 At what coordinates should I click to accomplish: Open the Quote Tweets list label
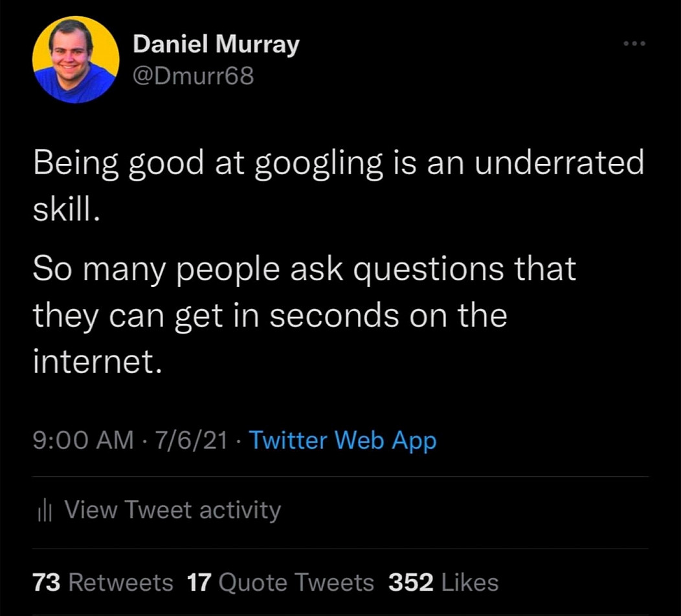(x=296, y=582)
